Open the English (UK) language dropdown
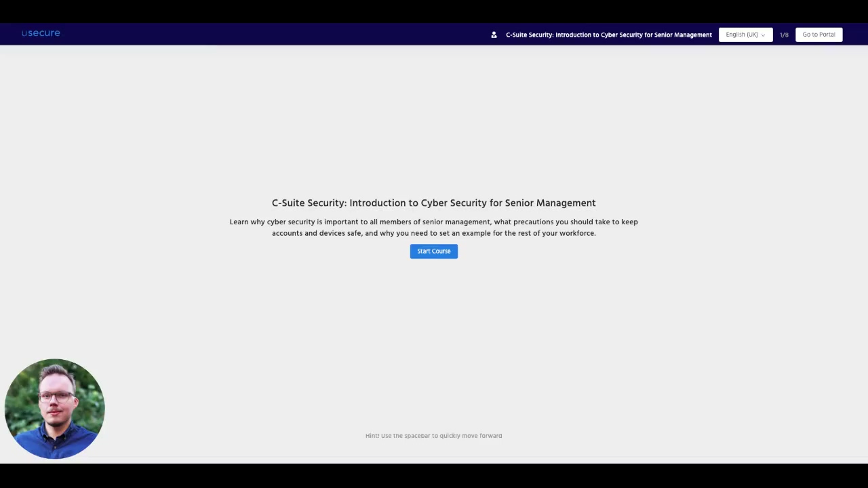The image size is (868, 488). coord(744,35)
